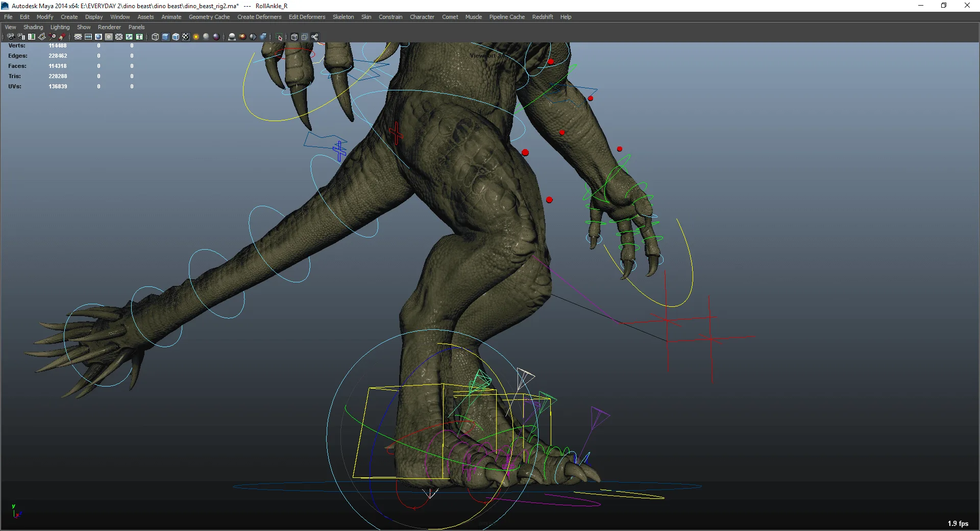980x531 pixels.
Task: Expand the panel Show dropdown menu
Action: (84, 27)
